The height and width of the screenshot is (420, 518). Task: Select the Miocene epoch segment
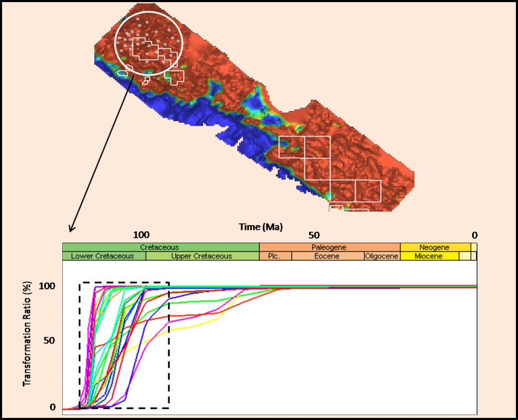428,256
